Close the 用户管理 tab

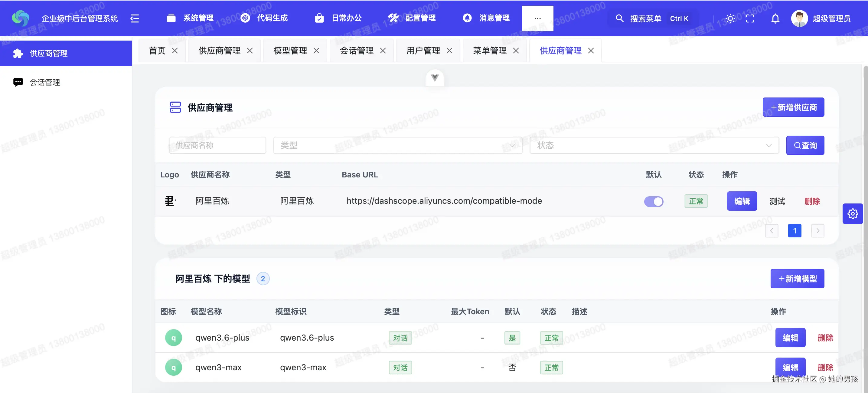point(449,51)
